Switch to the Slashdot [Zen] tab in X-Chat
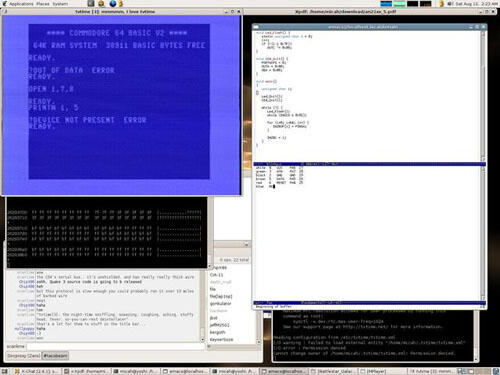 tap(24, 356)
